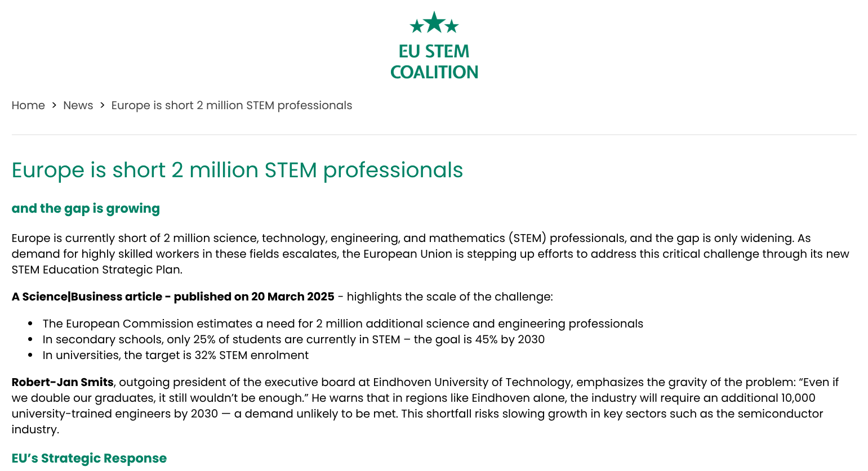Click the bold 'Robert-Jan Smits' name
The height and width of the screenshot is (471, 868).
click(63, 382)
